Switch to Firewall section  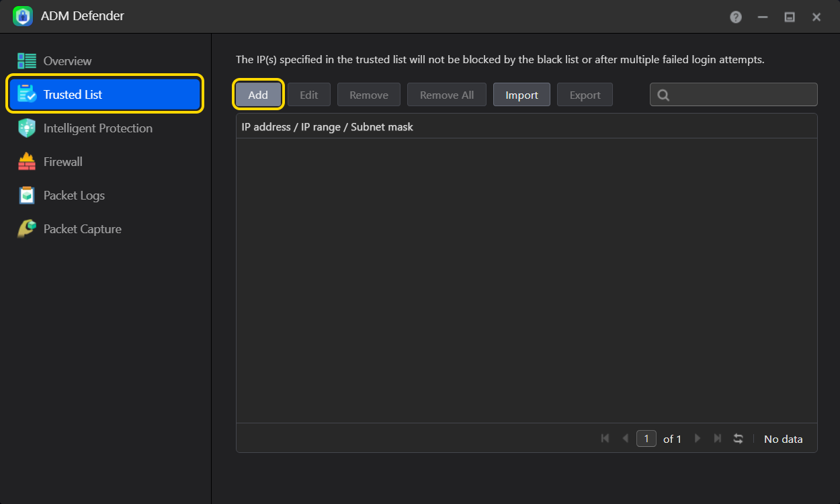[x=62, y=162]
